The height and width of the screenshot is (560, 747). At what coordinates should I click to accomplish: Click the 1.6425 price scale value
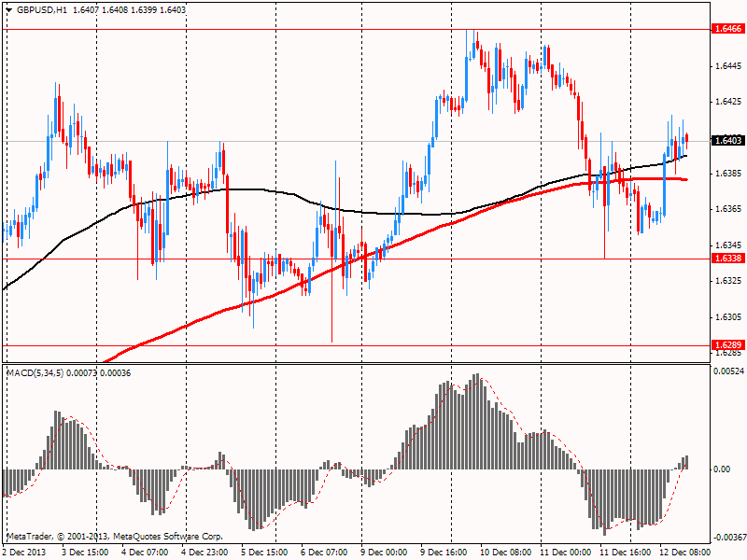pos(728,102)
